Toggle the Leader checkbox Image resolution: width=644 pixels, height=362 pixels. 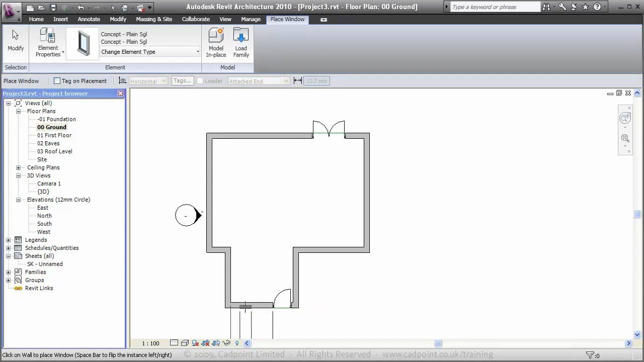200,81
